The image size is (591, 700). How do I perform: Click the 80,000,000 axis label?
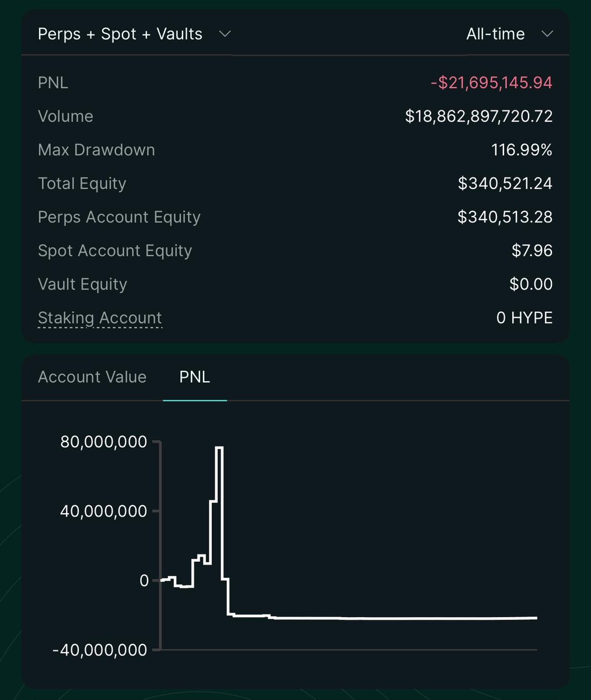[x=103, y=442]
